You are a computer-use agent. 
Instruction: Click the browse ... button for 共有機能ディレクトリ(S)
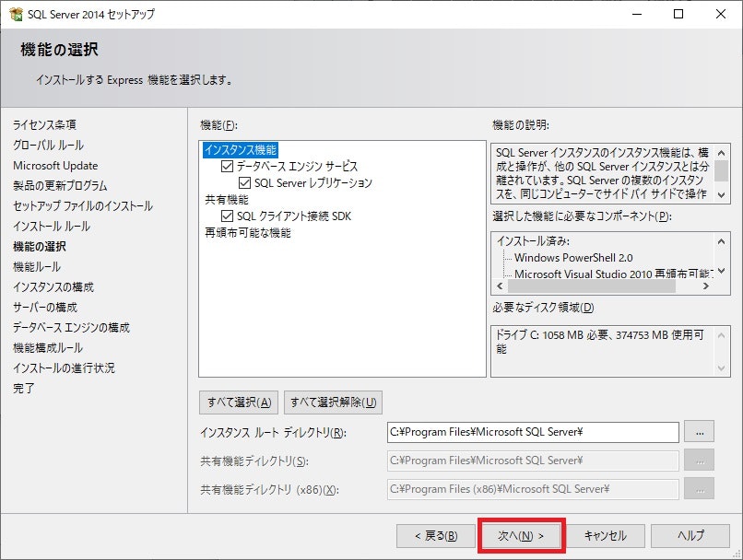(699, 461)
